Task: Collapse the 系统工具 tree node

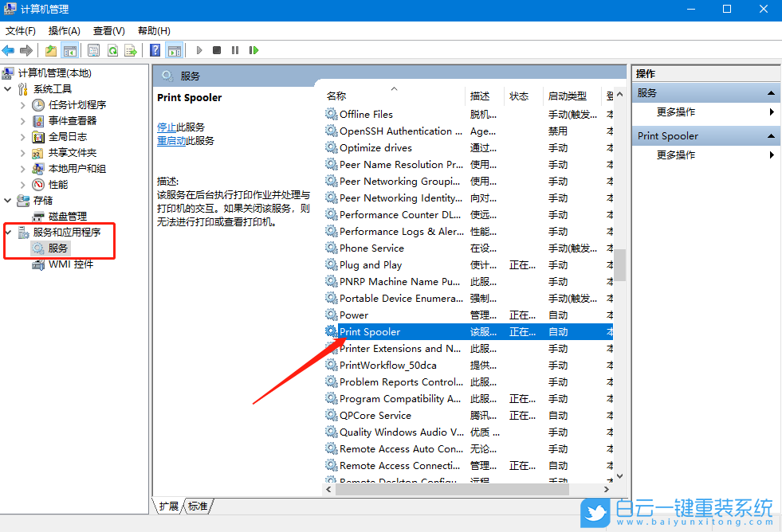Action: point(8,89)
